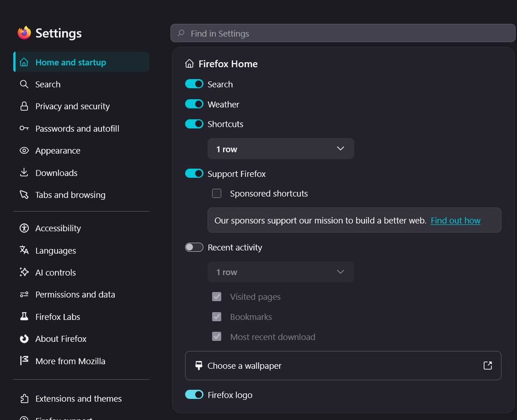Click the Firefox Home heading text

[x=228, y=64]
